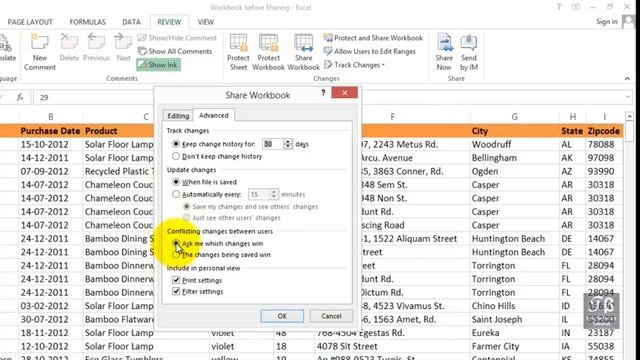Decrease the change history days
The width and height of the screenshot is (640, 360).
click(x=288, y=147)
